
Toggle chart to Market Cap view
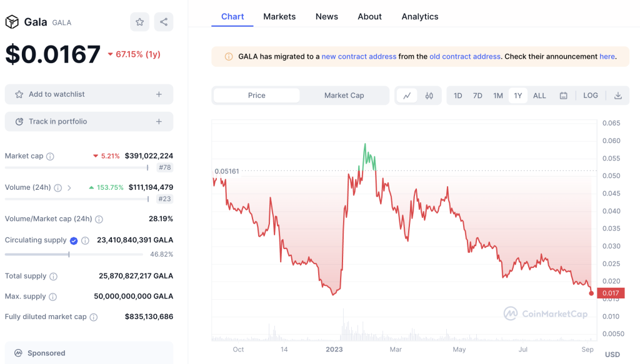coord(344,96)
